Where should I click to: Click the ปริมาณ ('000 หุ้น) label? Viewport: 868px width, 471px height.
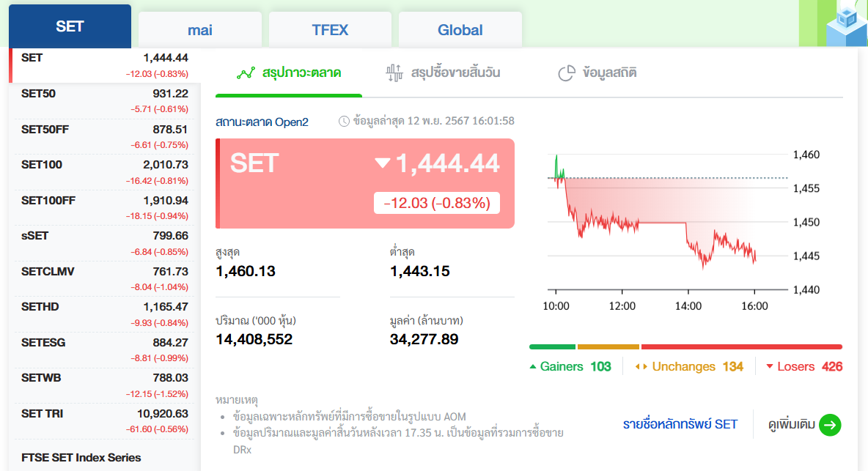pos(256,321)
